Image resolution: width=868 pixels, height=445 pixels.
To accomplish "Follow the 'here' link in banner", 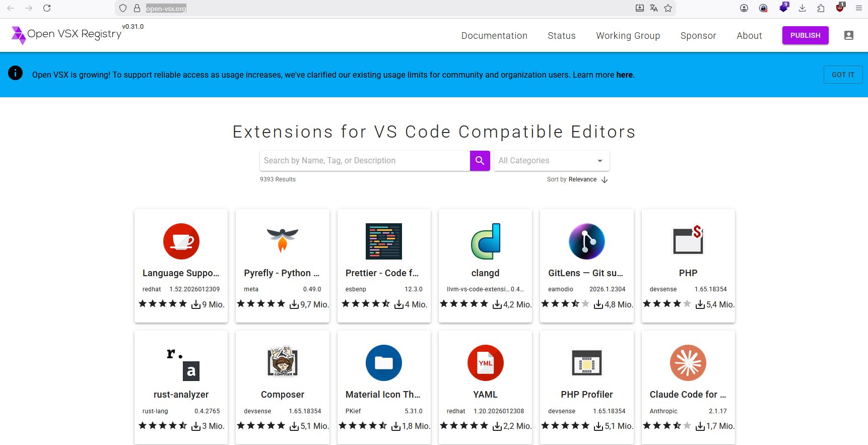I will pos(624,75).
